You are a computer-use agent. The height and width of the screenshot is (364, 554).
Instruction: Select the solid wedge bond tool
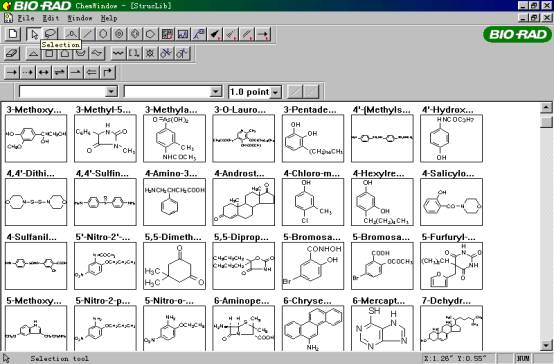pyautogui.click(x=215, y=34)
